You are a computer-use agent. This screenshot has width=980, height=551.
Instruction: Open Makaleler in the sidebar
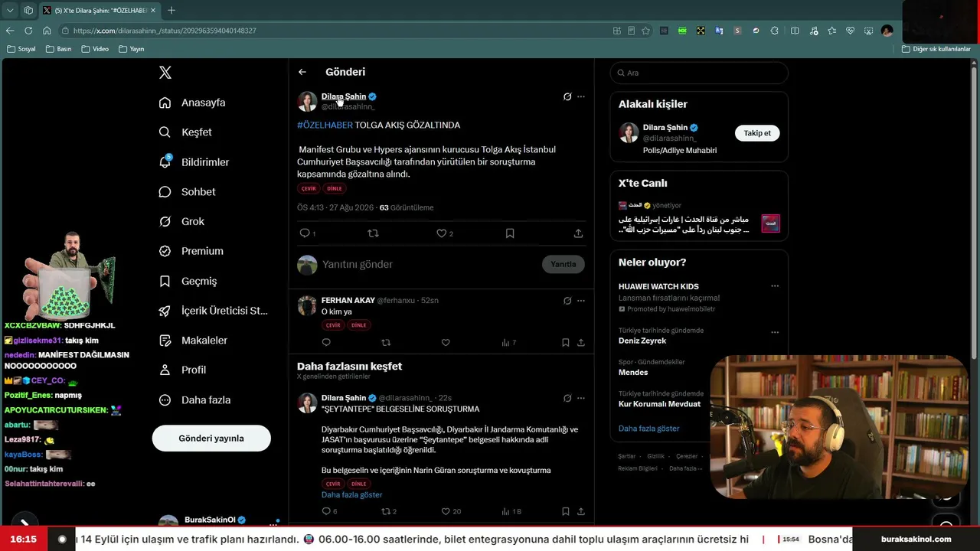193,341
